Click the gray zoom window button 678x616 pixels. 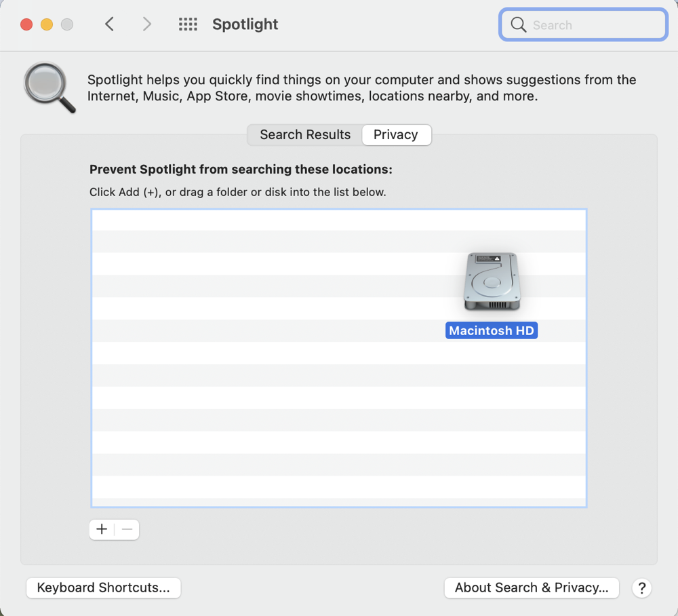(67, 24)
